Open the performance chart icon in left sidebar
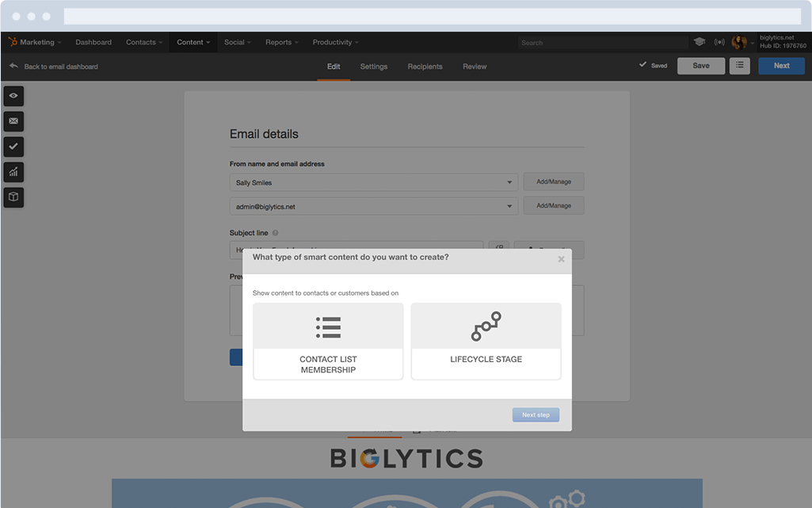The image size is (812, 508). click(x=13, y=172)
